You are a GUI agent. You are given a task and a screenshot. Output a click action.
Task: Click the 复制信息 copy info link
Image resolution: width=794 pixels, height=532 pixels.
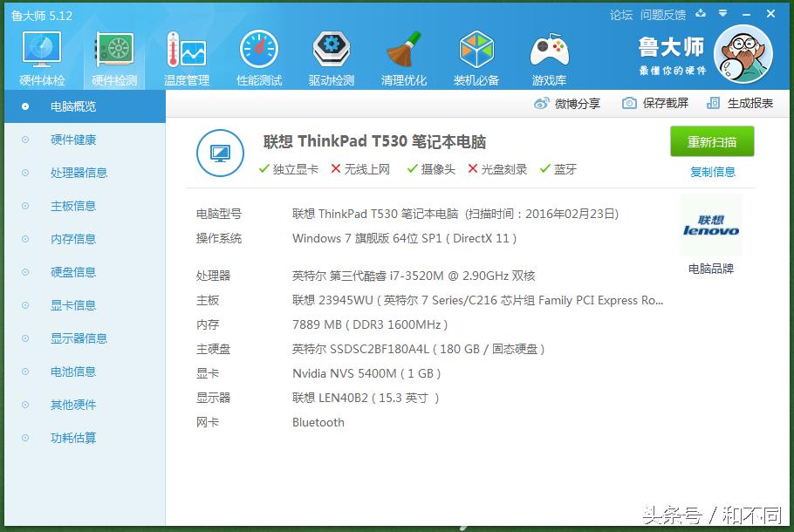[712, 172]
